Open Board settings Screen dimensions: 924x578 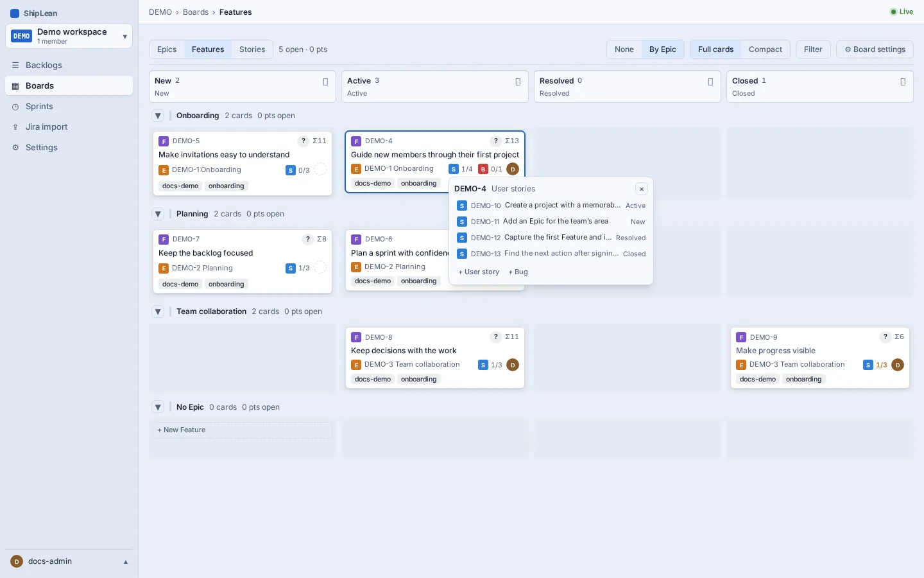875,49
